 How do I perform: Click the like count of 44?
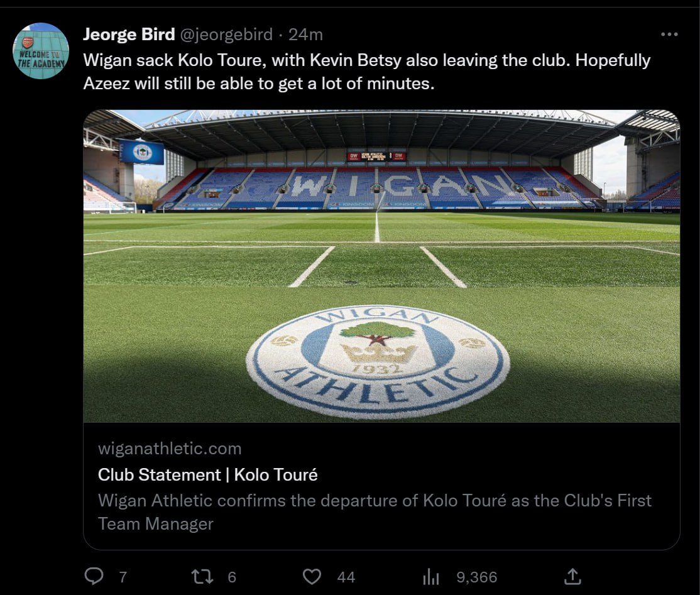346,577
